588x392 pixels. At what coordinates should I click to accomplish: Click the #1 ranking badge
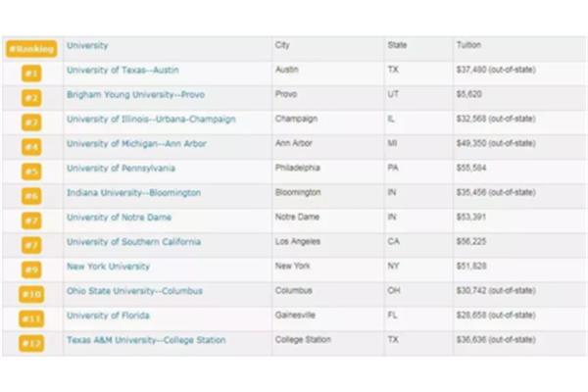pos(31,73)
